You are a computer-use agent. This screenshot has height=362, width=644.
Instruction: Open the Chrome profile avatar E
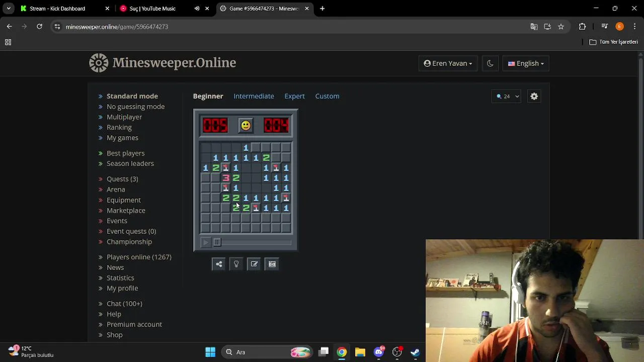(x=620, y=27)
